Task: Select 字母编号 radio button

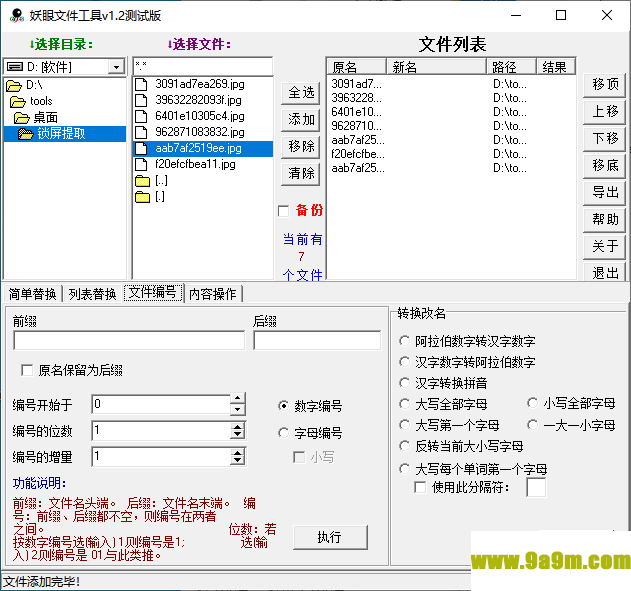Action: pos(283,433)
